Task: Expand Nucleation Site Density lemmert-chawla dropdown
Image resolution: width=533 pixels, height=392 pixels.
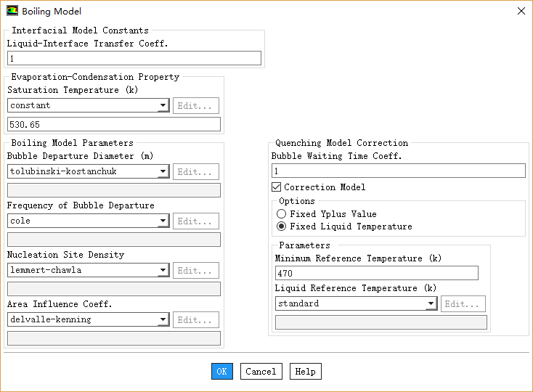Action: click(163, 271)
